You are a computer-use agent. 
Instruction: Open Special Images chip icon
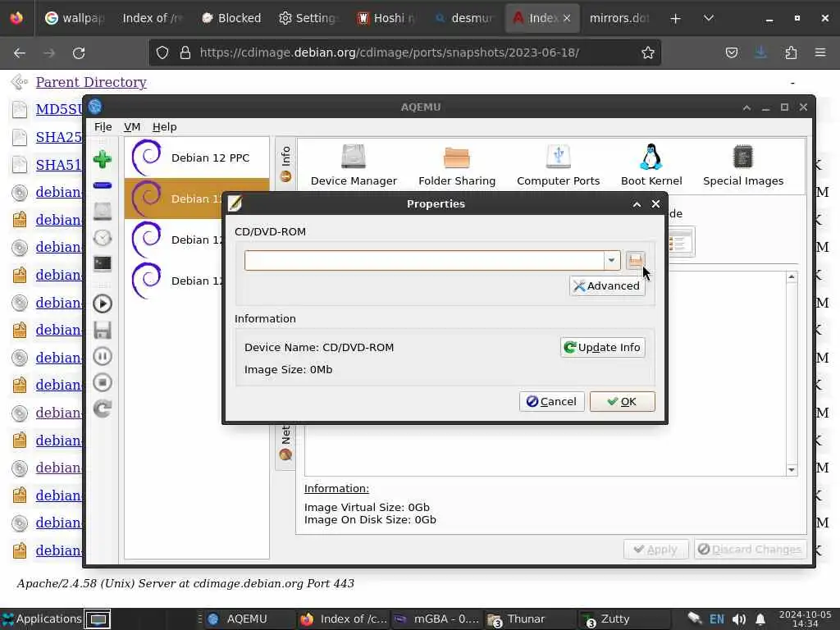click(743, 166)
